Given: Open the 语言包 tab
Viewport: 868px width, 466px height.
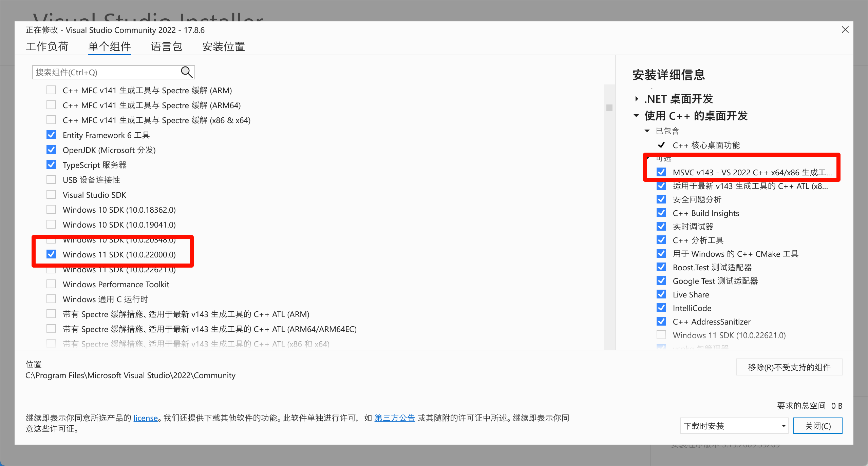Looking at the screenshot, I should pos(166,46).
